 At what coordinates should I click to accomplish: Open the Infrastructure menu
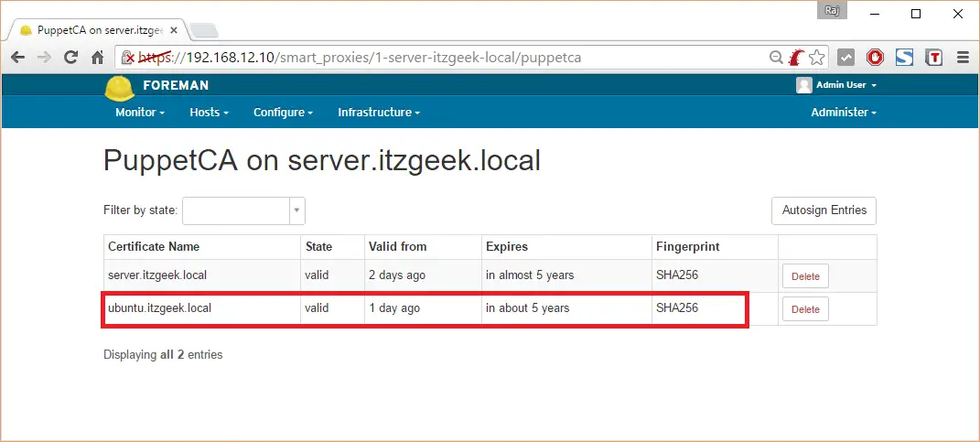[x=379, y=113]
